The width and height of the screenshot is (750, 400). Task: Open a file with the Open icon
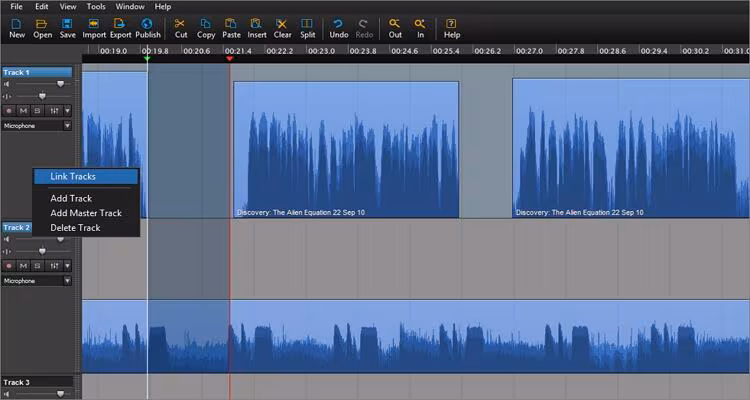click(x=42, y=29)
